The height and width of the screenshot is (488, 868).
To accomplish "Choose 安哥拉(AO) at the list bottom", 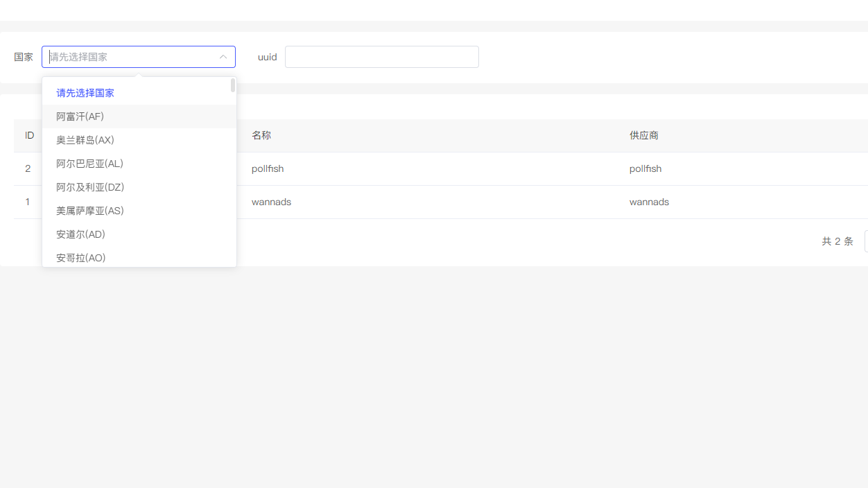I will tap(80, 258).
